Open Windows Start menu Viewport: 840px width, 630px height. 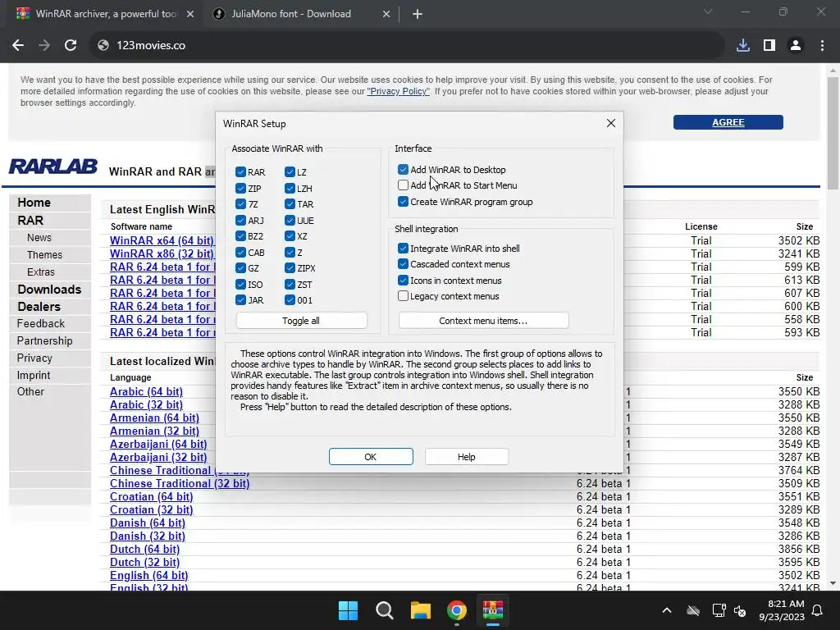(x=348, y=610)
